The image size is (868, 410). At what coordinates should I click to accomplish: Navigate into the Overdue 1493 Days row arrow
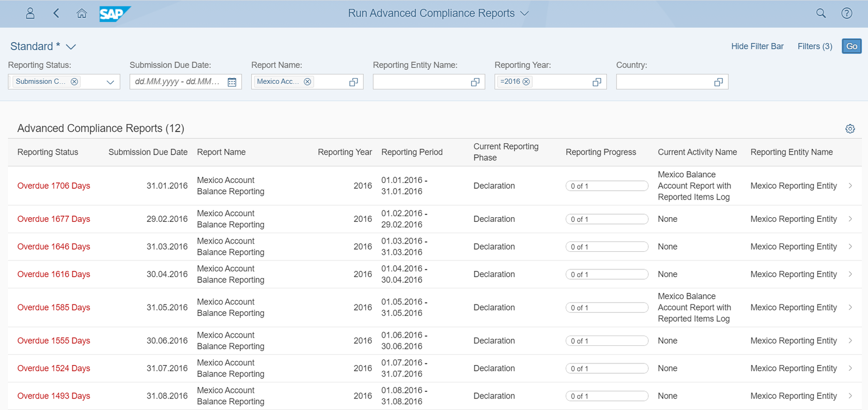(x=850, y=396)
